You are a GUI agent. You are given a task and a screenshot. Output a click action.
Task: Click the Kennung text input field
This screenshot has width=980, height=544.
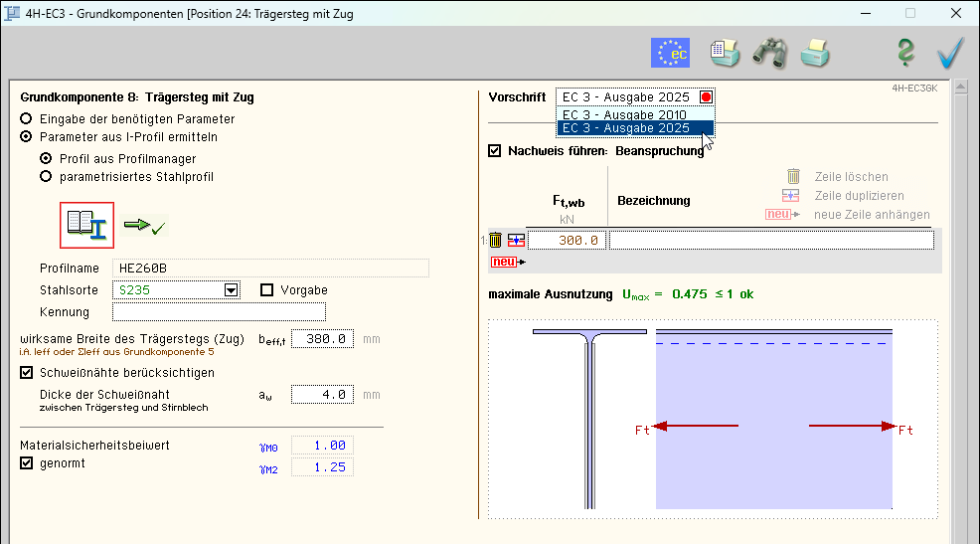click(219, 312)
